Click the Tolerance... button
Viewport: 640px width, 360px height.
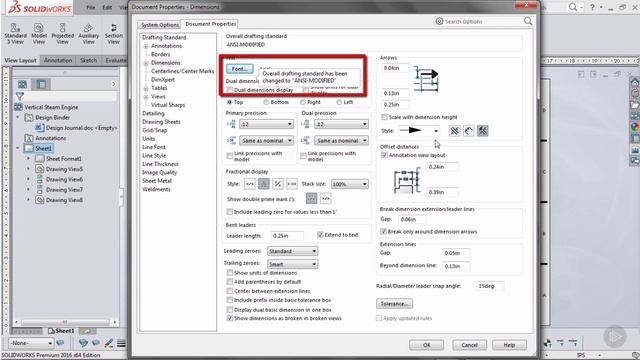394,304
